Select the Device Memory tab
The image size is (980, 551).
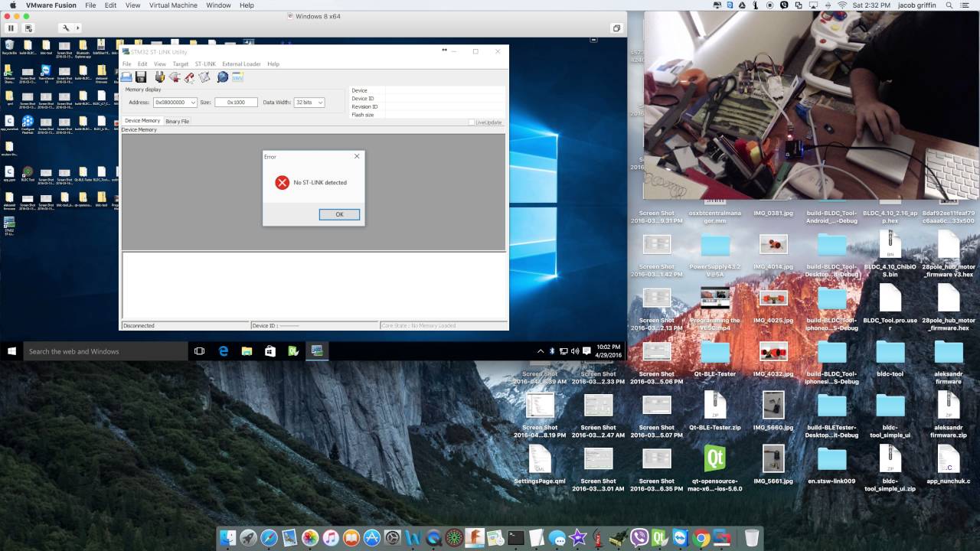click(x=142, y=121)
